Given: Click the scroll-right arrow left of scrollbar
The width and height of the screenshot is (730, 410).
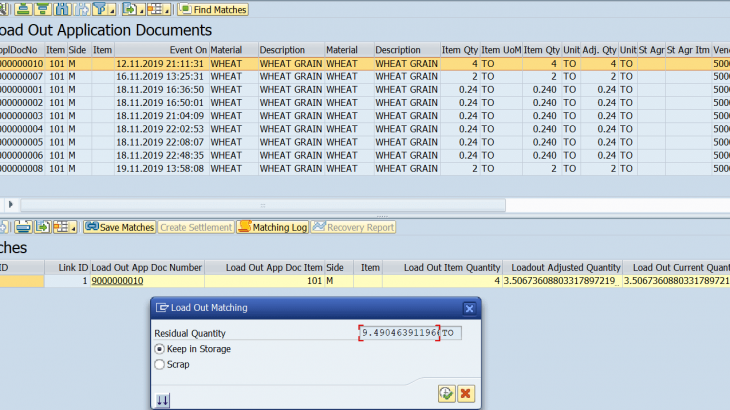Looking at the screenshot, I should point(10,204).
